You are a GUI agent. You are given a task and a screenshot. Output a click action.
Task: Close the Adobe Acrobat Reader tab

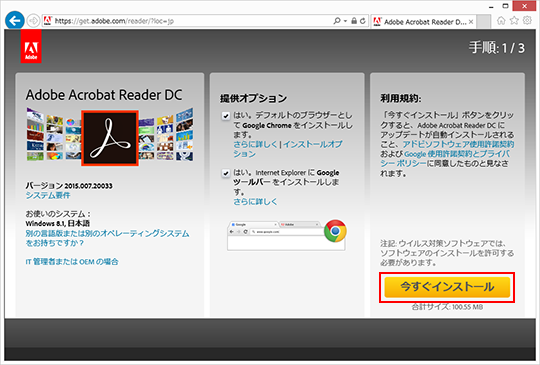[471, 22]
